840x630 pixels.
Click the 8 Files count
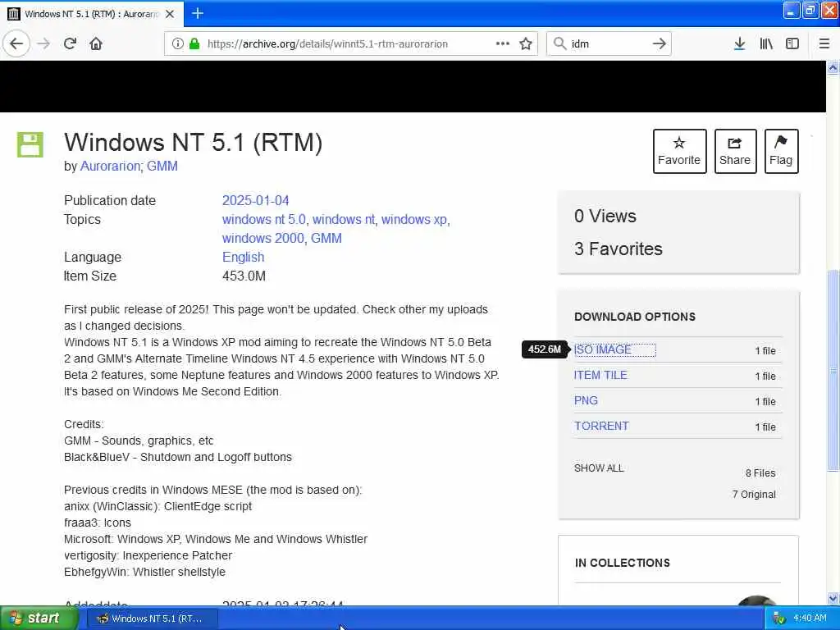pos(760,473)
